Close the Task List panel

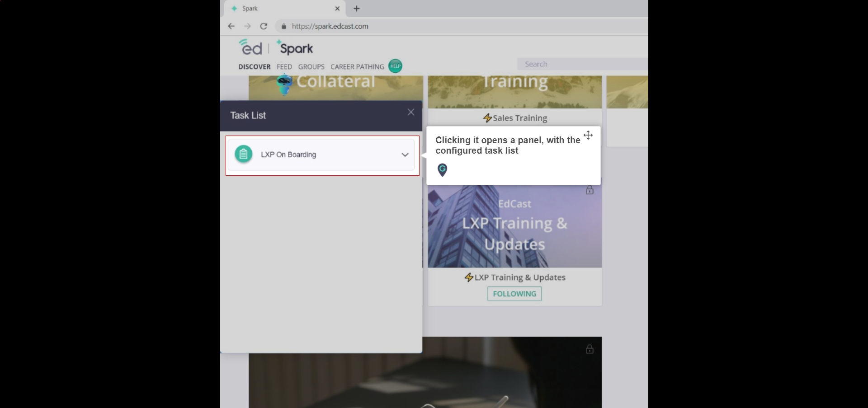pos(410,112)
